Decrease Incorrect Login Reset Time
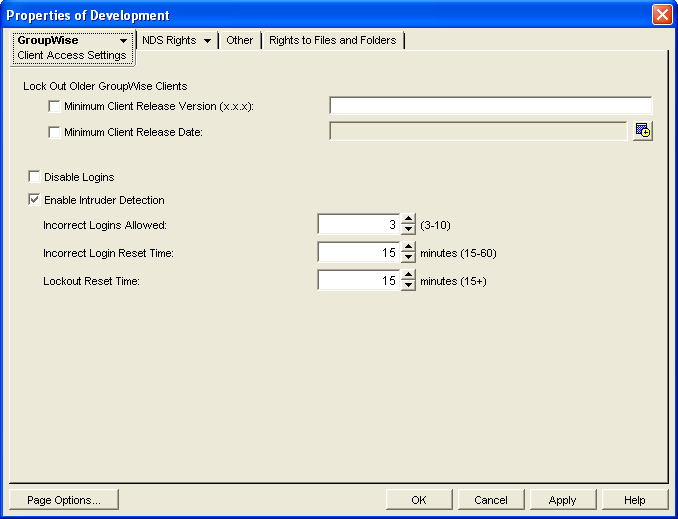This screenshot has width=678, height=519. pos(408,257)
